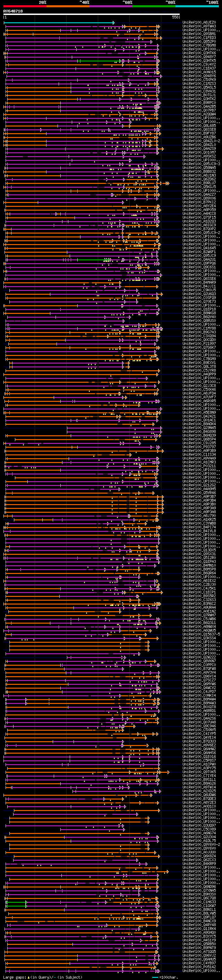Select hit label UniRef100_B7PKI2
The height and width of the screenshot is (980, 222).
point(199,202)
